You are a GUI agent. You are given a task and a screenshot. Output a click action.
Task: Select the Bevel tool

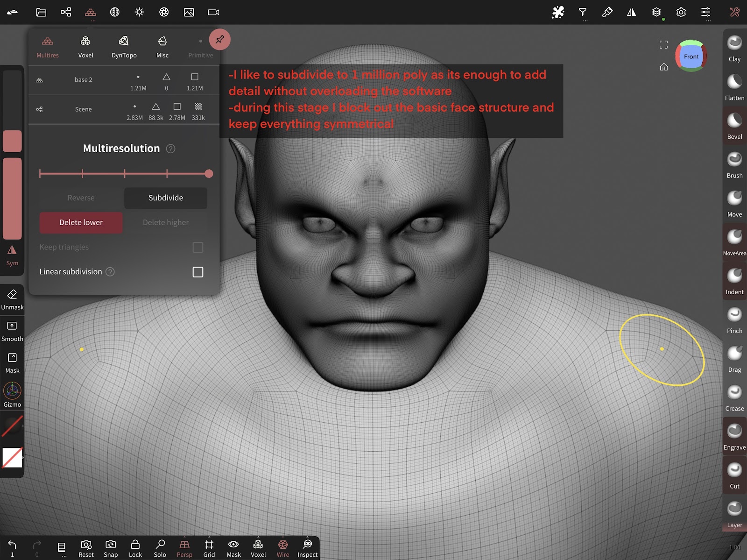[x=734, y=126]
